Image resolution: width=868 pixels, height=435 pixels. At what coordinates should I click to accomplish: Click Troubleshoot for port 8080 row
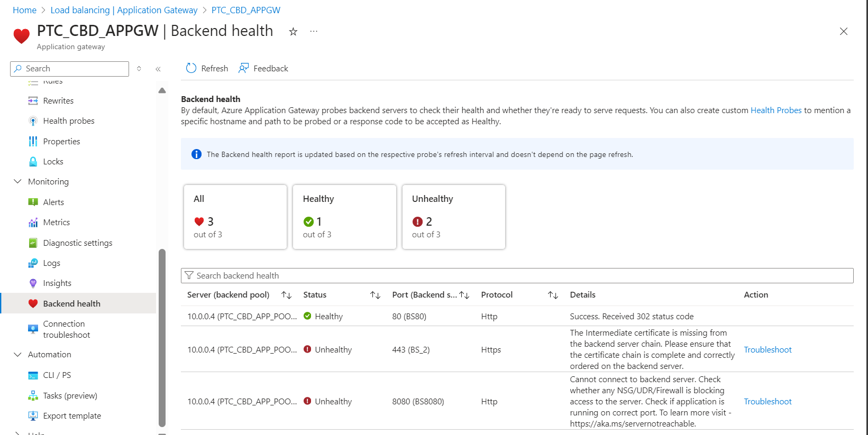click(768, 401)
